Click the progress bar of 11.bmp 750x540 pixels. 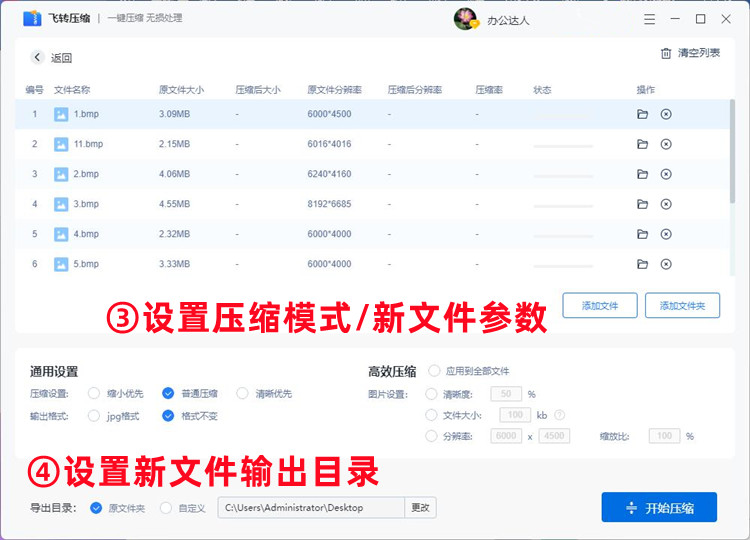tap(563, 146)
